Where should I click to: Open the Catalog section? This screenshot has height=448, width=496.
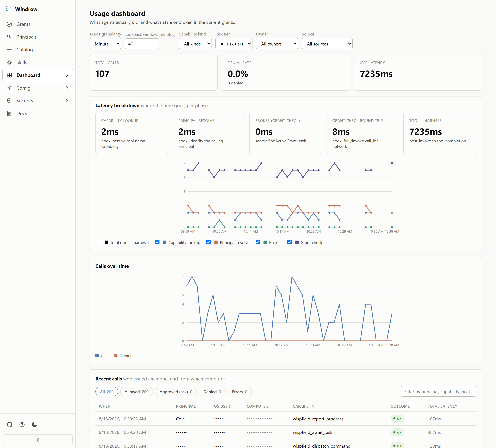tap(38, 49)
